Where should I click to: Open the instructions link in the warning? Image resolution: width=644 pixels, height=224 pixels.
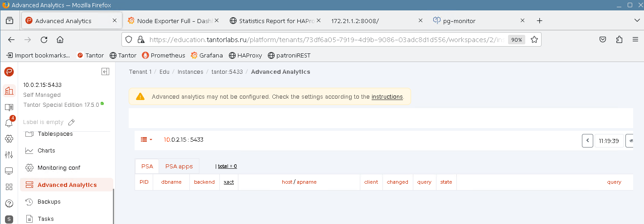(x=387, y=97)
